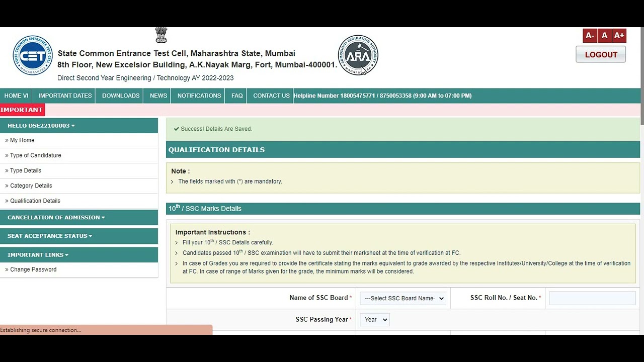Image resolution: width=644 pixels, height=362 pixels.
Task: Click 'Direct Second Year Engineering / Technology AY 2022-2023' text
Action: 145,78
